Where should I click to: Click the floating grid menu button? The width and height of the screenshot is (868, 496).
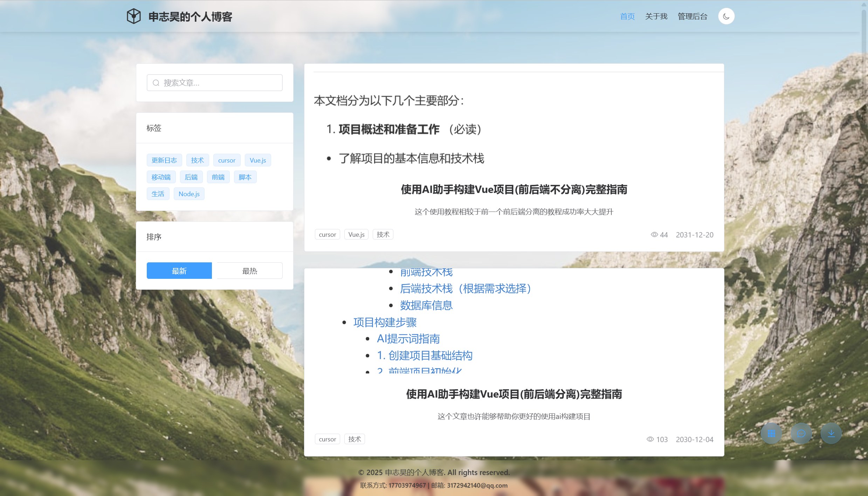(x=771, y=434)
